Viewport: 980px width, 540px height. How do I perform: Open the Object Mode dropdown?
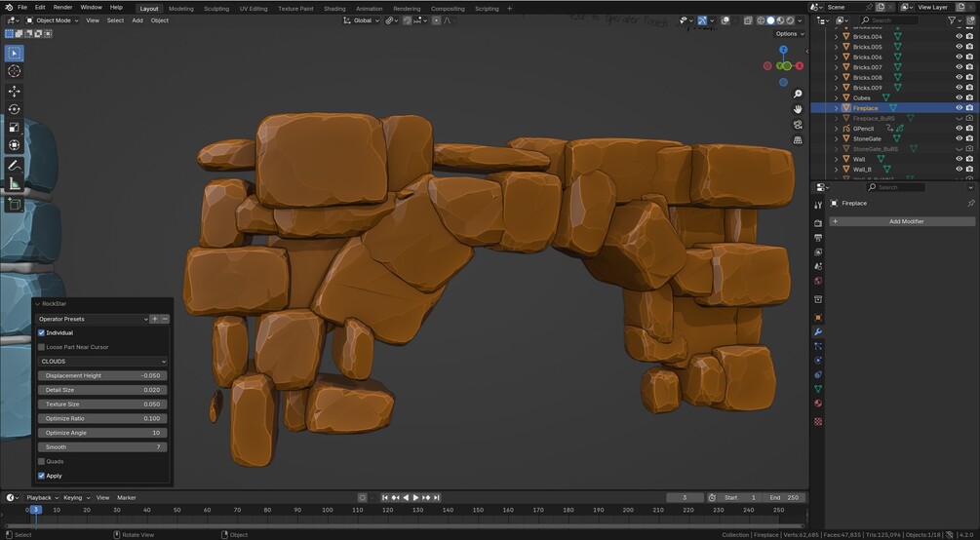click(53, 20)
